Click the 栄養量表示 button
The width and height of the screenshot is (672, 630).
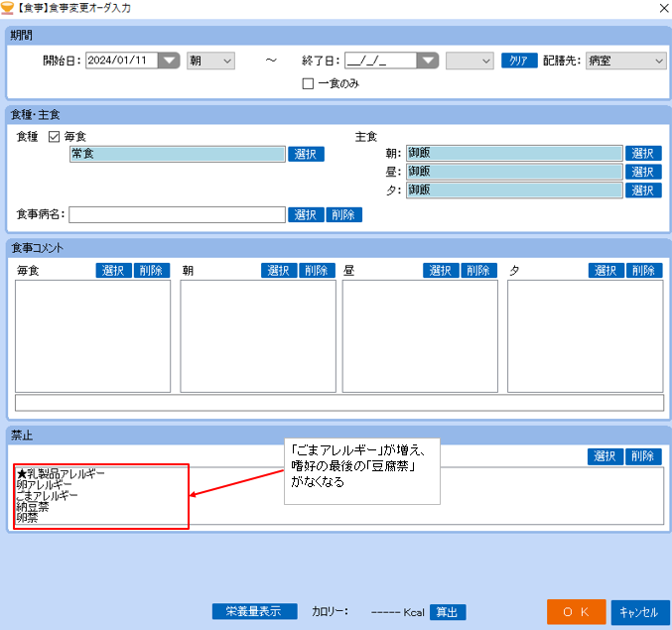(254, 611)
